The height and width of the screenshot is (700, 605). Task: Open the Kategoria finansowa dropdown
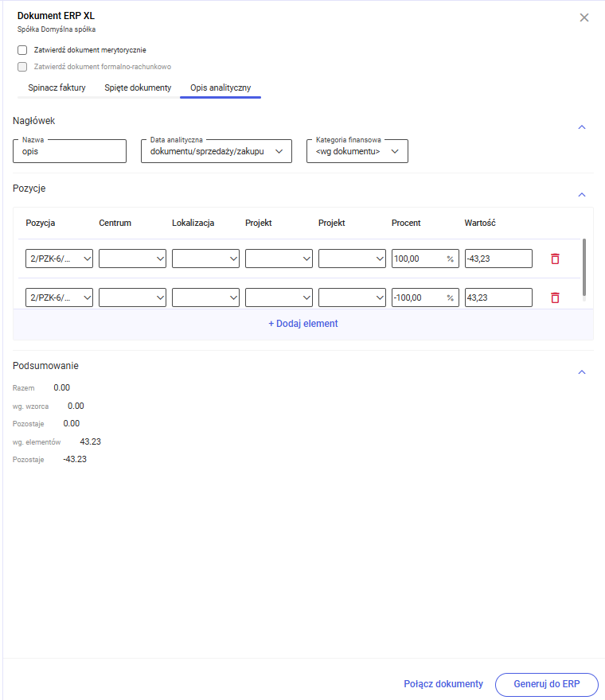[x=357, y=151]
